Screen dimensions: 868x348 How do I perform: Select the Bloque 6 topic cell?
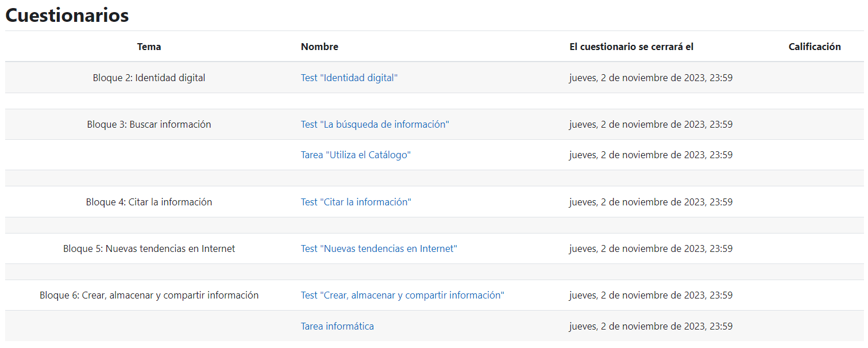coord(149,295)
